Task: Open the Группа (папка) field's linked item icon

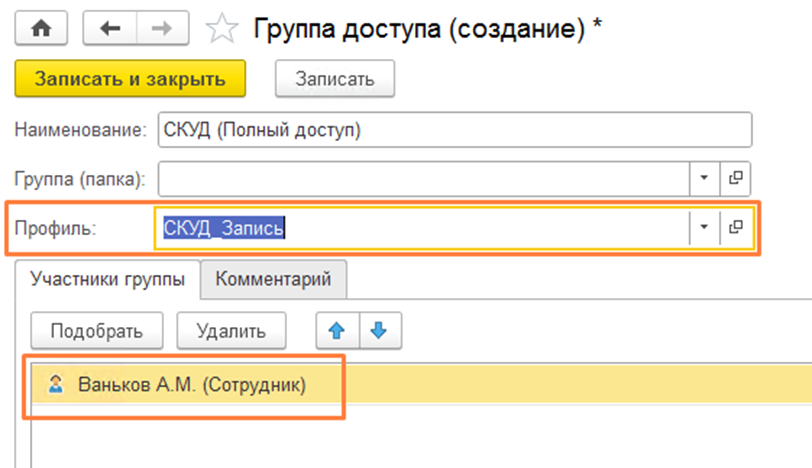Action: click(x=735, y=178)
